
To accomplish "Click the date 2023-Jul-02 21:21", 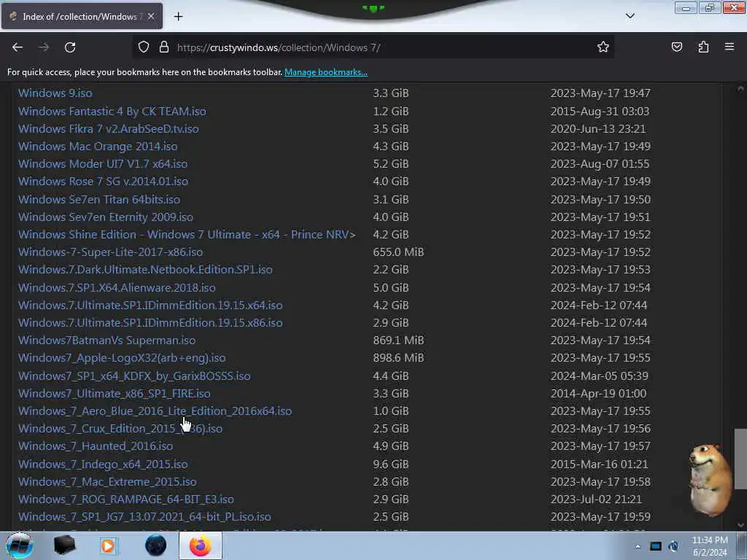I will 596,499.
